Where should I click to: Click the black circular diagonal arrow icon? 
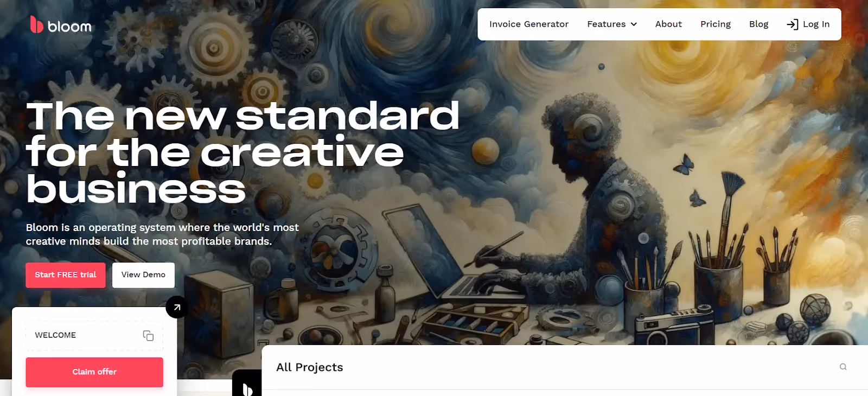click(177, 307)
